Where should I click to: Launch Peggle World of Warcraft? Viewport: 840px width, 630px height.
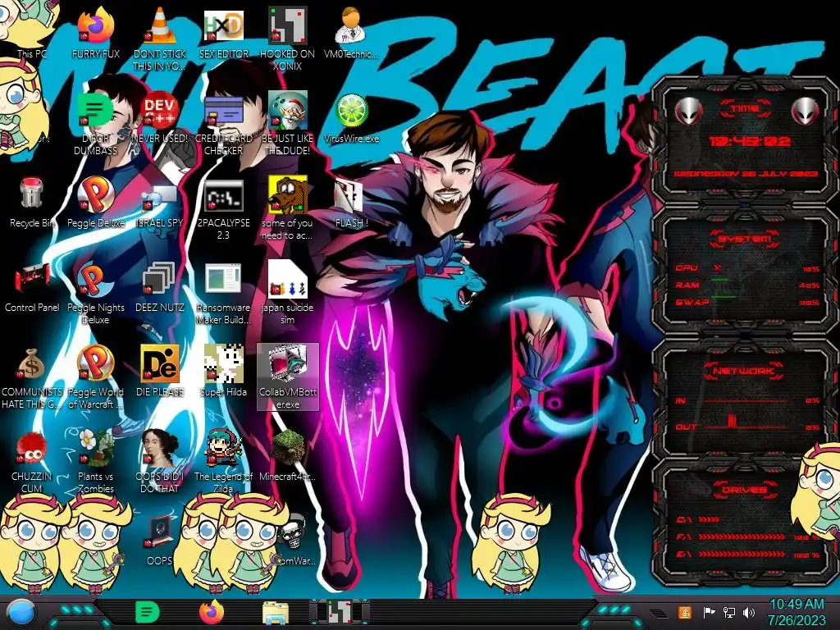[95, 377]
